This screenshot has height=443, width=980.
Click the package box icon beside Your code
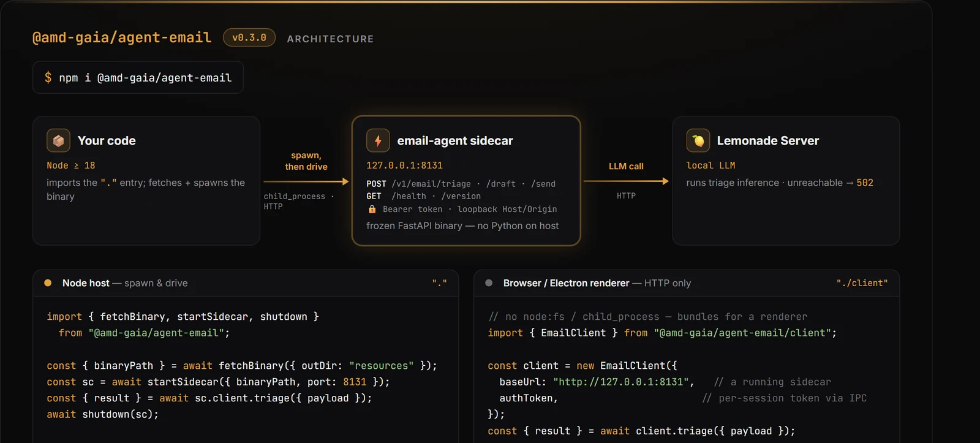coord(58,141)
